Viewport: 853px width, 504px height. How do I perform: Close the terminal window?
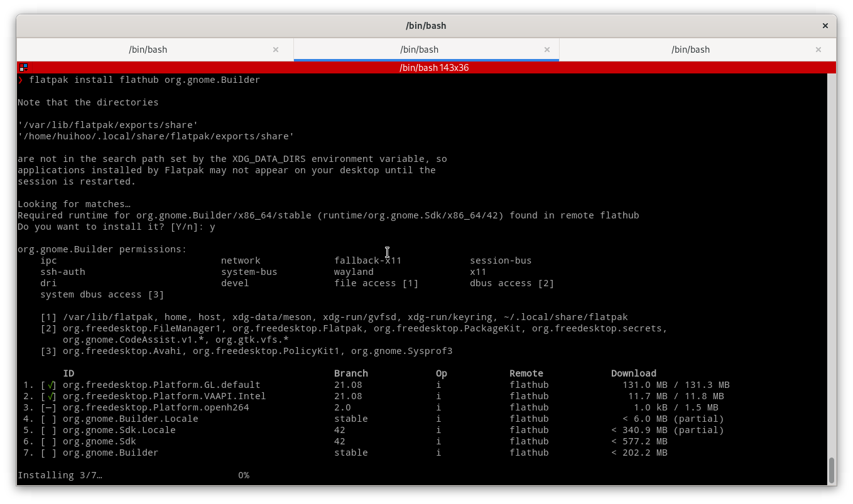click(x=825, y=26)
